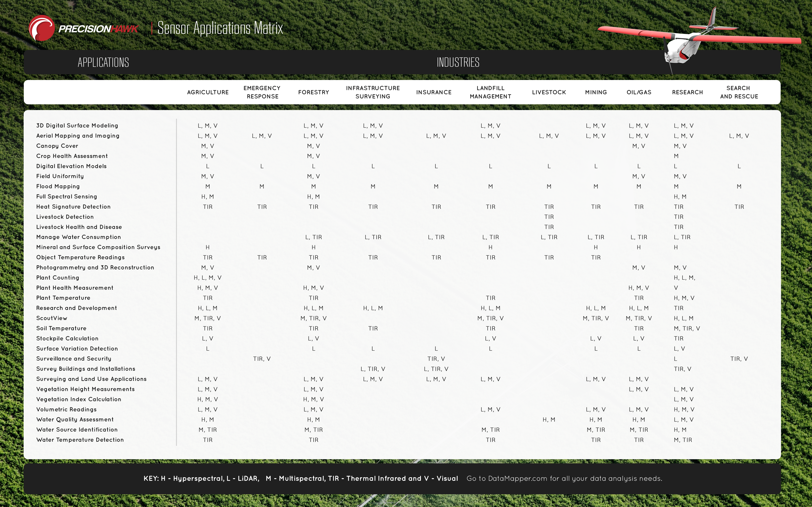Click Search and Rescue Aerial Mapping cell L, M, V

point(739,136)
